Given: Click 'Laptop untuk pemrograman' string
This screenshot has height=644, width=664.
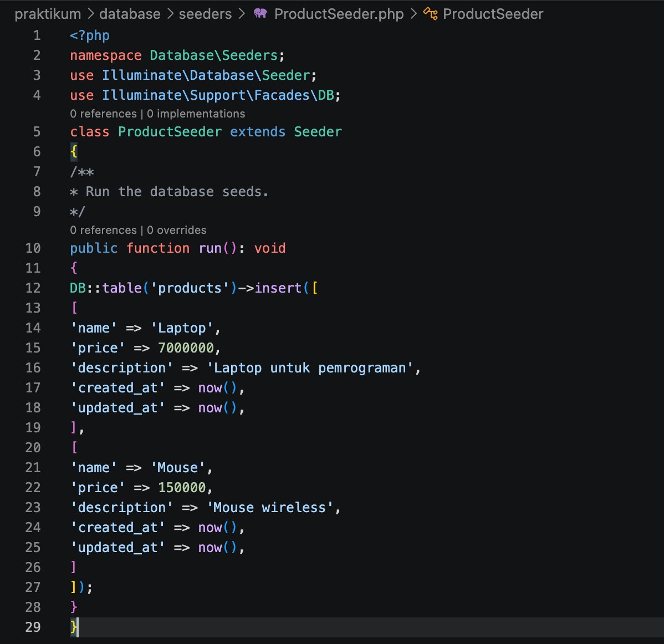Looking at the screenshot, I should tap(310, 368).
